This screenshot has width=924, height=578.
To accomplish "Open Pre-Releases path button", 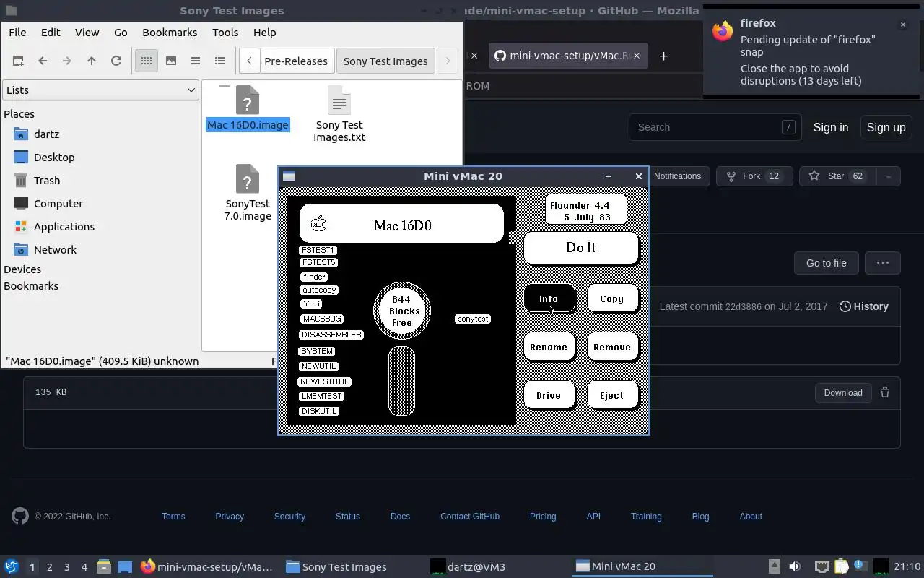I will [x=296, y=61].
